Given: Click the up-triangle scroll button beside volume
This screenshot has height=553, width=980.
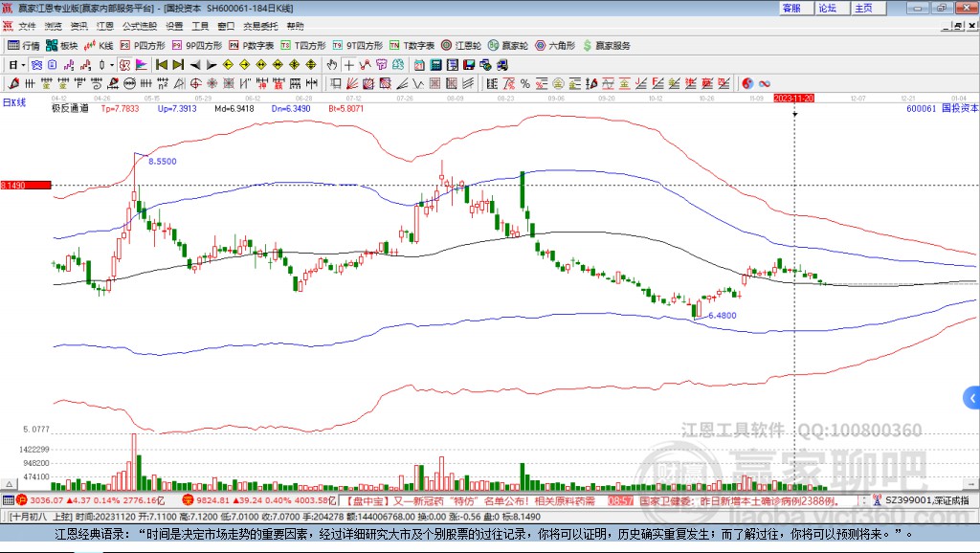Looking at the screenshot, I should [x=9, y=484].
